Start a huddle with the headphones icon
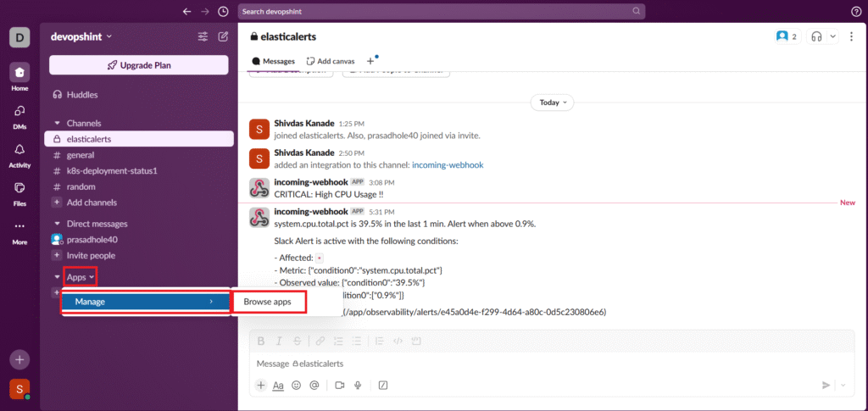The height and width of the screenshot is (411, 868). 816,36
